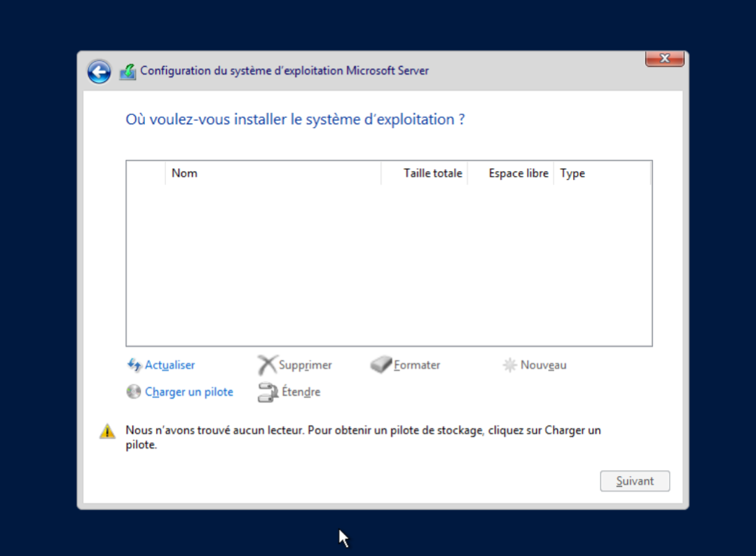Image resolution: width=756 pixels, height=556 pixels.
Task: Sort by the Nom column header
Action: click(273, 173)
